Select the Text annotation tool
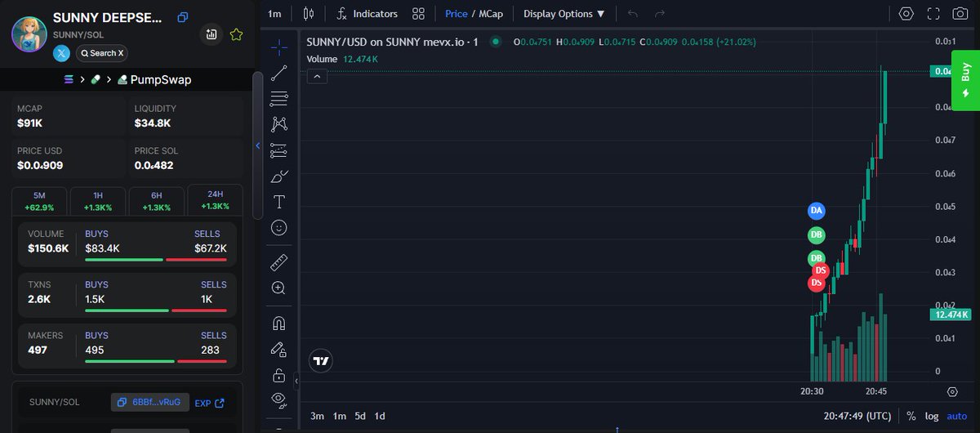980x433 pixels. pyautogui.click(x=278, y=202)
